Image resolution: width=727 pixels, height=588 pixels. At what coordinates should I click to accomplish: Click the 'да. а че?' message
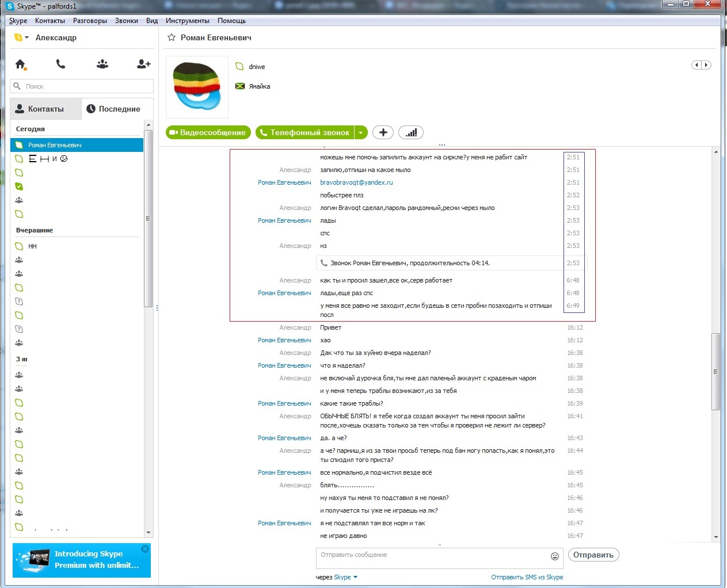coord(333,438)
